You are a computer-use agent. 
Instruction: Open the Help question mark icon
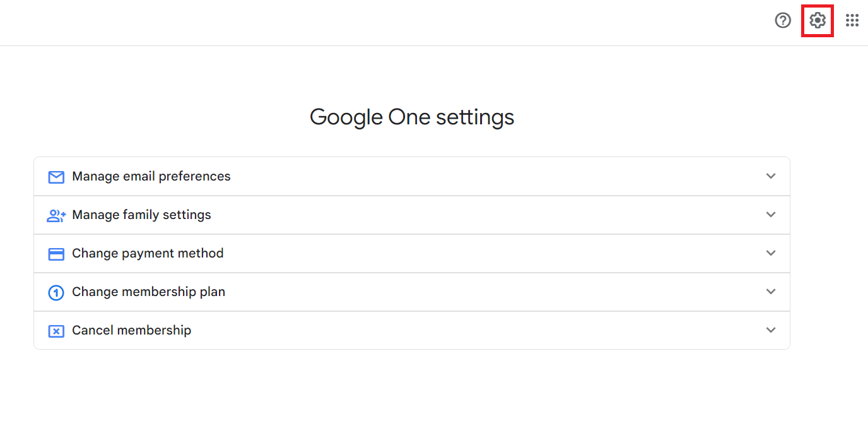(783, 21)
